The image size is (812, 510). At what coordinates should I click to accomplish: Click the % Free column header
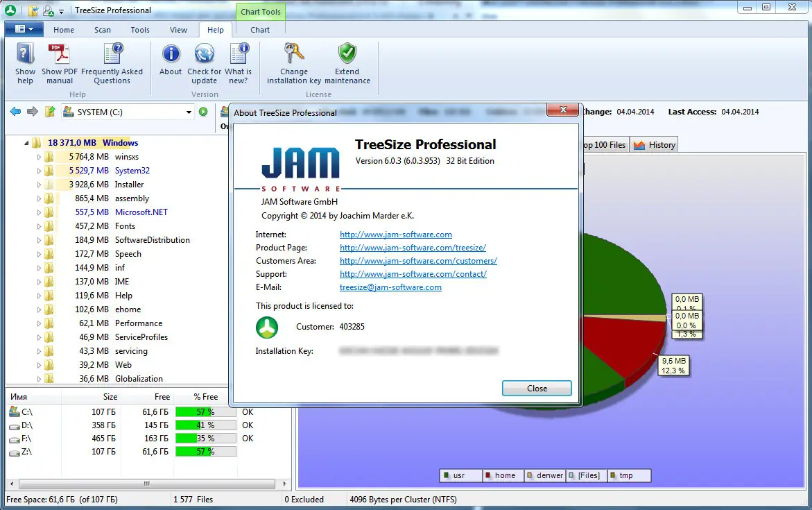point(205,396)
